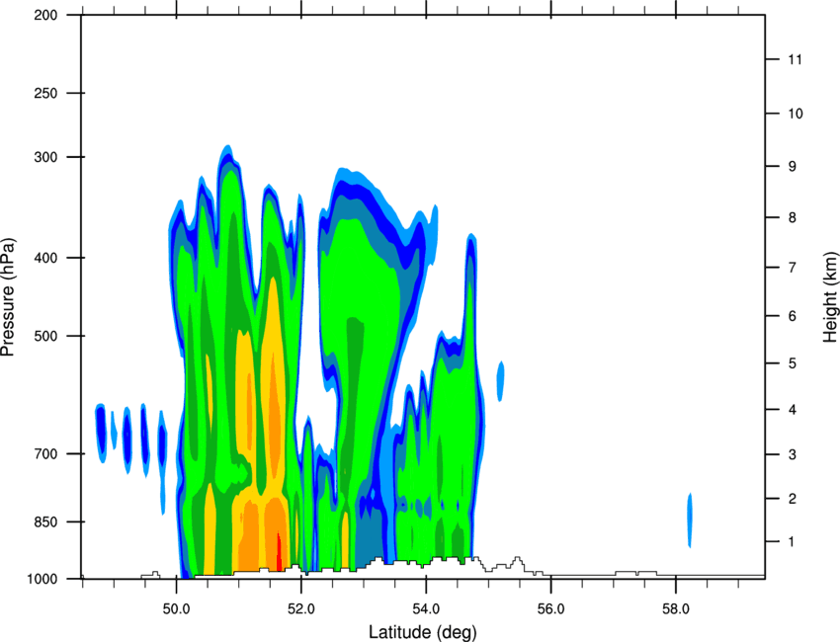
Task: Click the small light-blue blob near 55.2 latitude
Action: coord(500,381)
